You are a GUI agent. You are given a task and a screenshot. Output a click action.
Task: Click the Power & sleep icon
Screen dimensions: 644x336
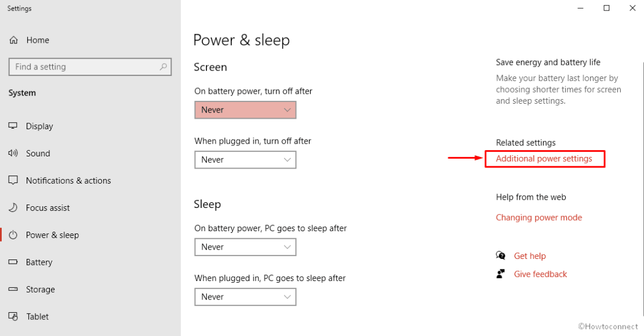click(x=13, y=235)
